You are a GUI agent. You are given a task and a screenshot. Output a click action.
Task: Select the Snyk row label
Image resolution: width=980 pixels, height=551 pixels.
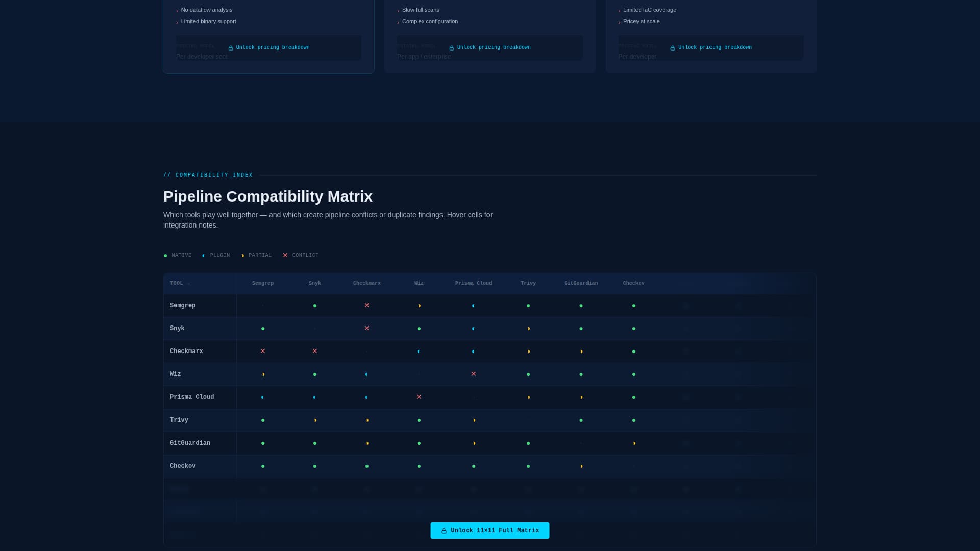click(x=177, y=329)
